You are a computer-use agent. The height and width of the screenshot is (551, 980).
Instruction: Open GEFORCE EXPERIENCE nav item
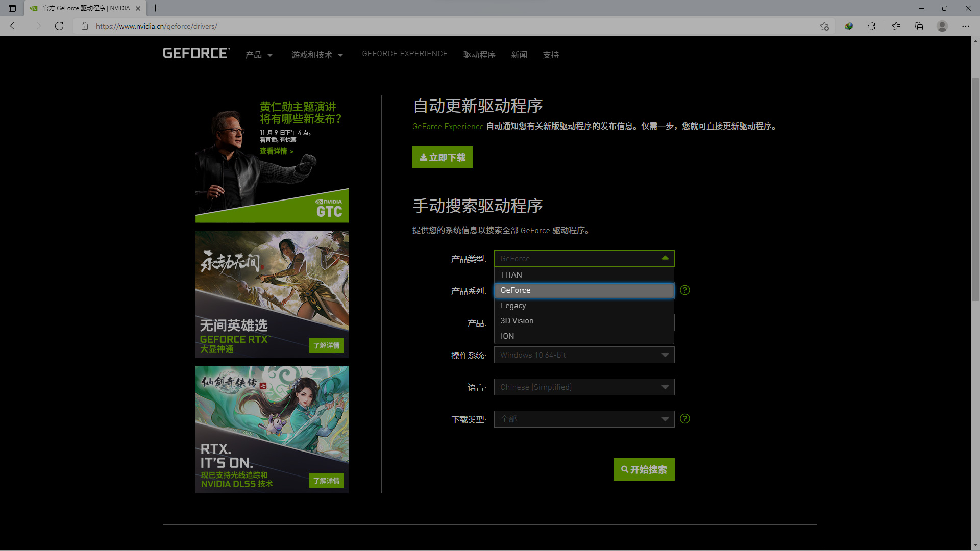[x=404, y=54]
